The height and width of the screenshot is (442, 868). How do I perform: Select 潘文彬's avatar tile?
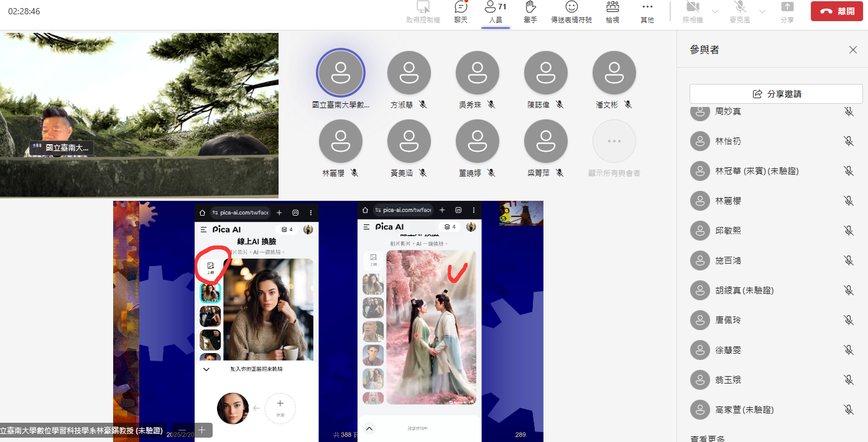point(614,73)
